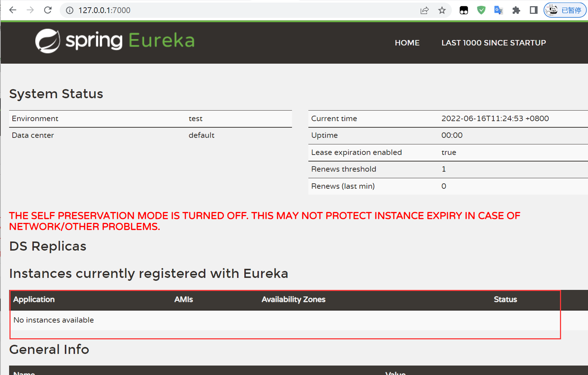Open LAST 1000 SINCE STARTUP
Image resolution: width=588 pixels, height=375 pixels.
494,43
